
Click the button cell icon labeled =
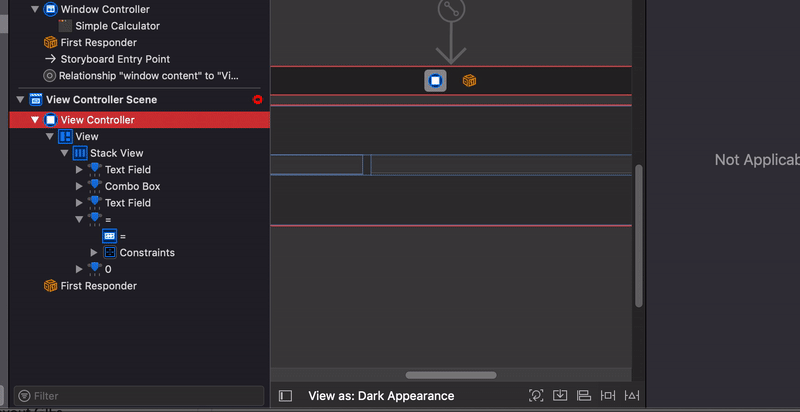click(x=109, y=236)
